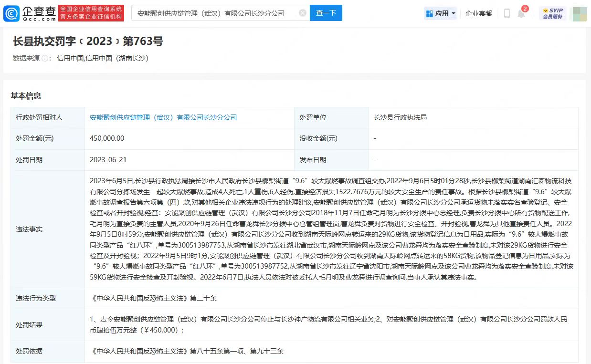This screenshot has height=364, width=591.
Task: Open SVIP member services badge
Action: [553, 13]
